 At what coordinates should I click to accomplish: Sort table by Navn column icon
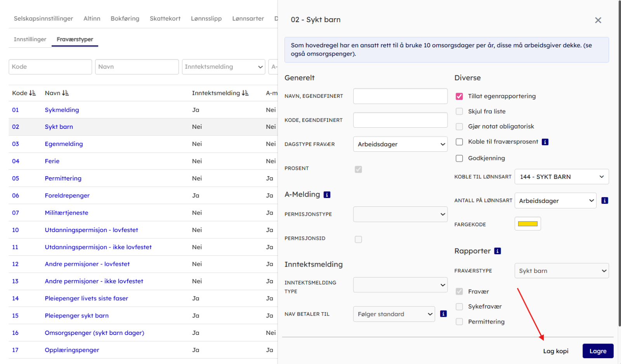[x=65, y=93]
